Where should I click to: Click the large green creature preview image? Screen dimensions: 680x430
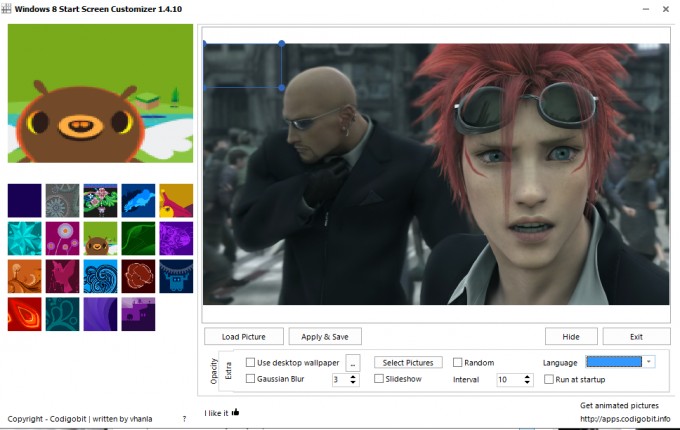100,93
